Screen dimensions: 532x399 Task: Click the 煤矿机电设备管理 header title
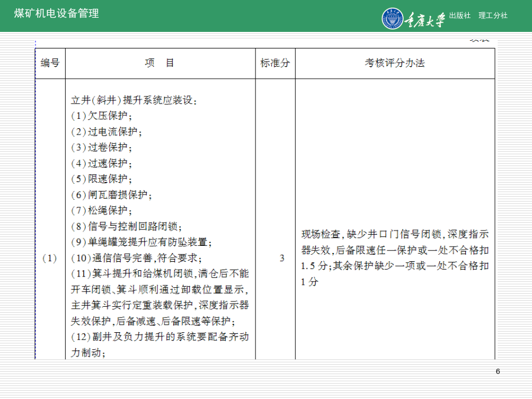click(57, 14)
